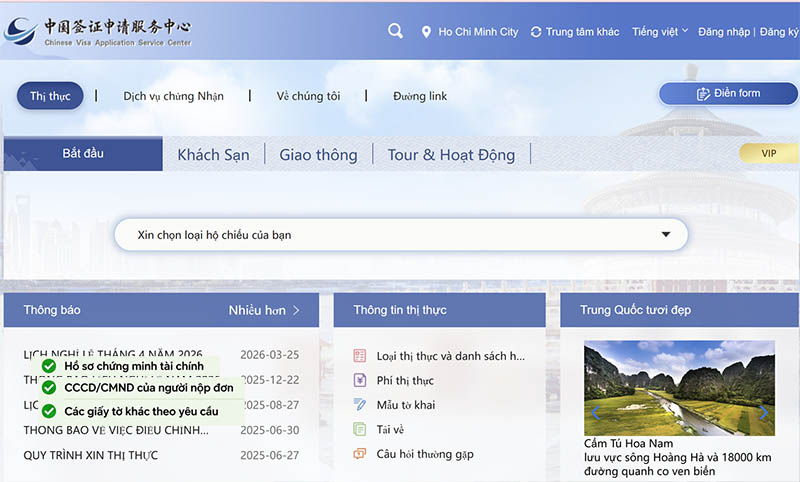Open Loại thị thực và danh sách link
This screenshot has width=800, height=482.
coord(451,356)
